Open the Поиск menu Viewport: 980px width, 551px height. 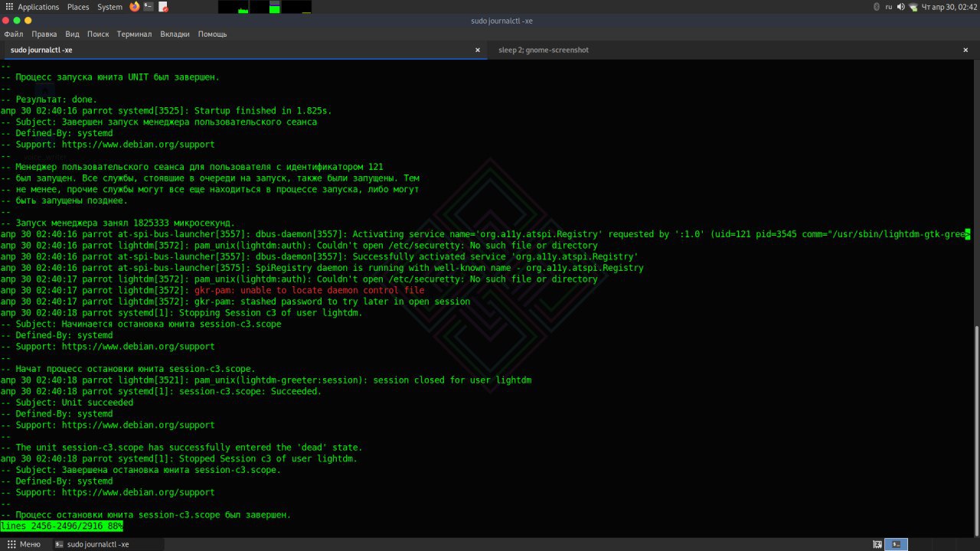98,34
